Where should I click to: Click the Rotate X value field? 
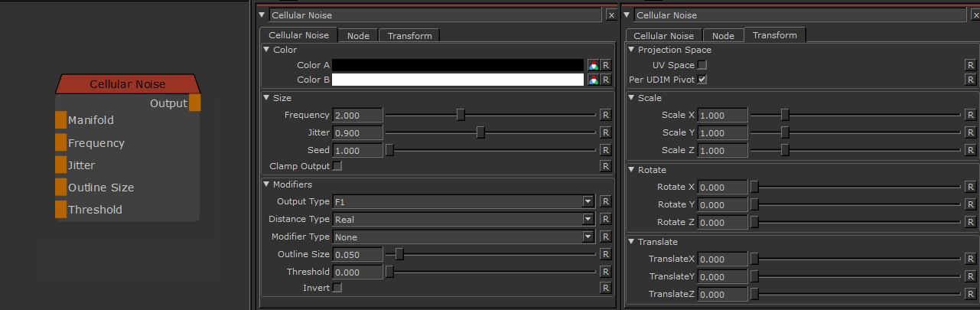[x=723, y=187]
